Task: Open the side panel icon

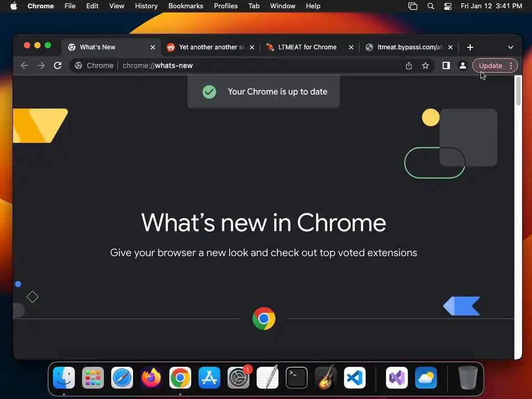Action: click(x=446, y=65)
